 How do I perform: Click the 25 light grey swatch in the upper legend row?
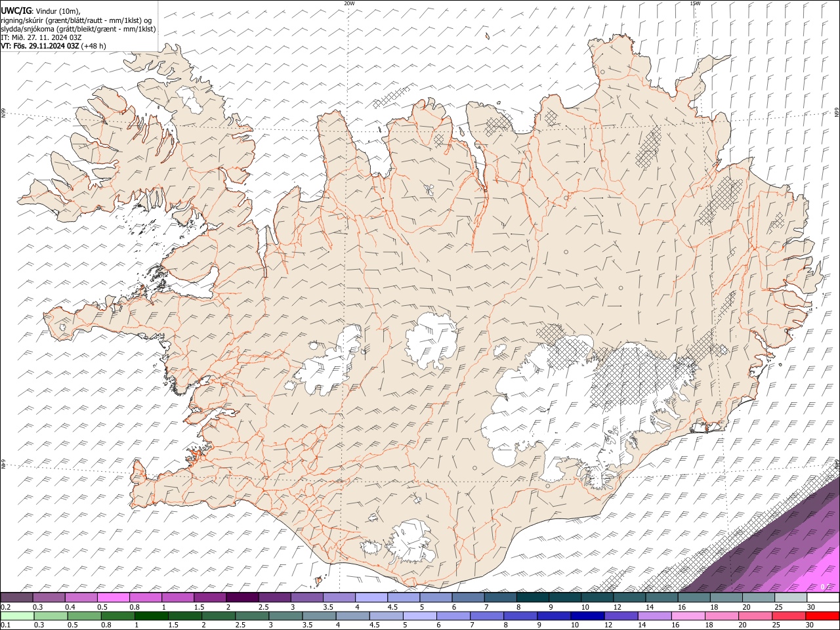791,598
